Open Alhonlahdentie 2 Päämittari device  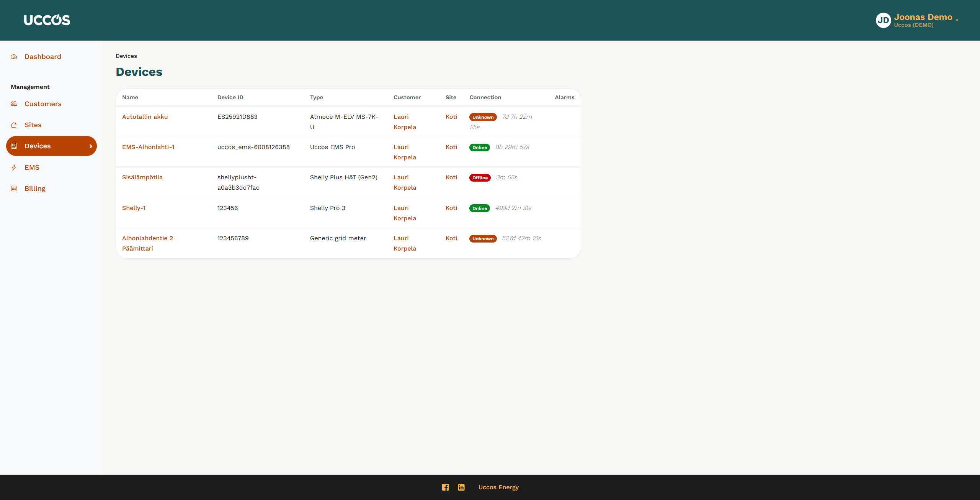pos(147,243)
